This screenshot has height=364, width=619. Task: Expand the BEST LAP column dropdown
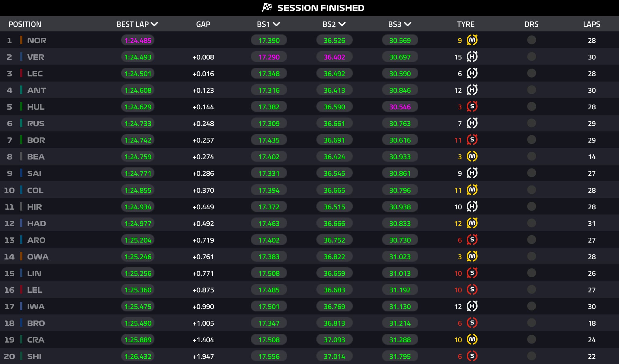click(x=154, y=24)
